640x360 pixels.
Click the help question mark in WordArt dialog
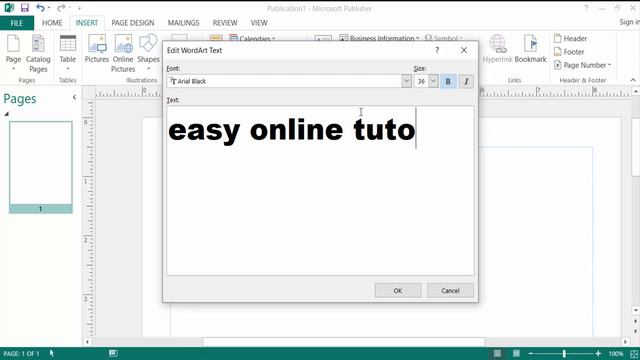[x=437, y=50]
